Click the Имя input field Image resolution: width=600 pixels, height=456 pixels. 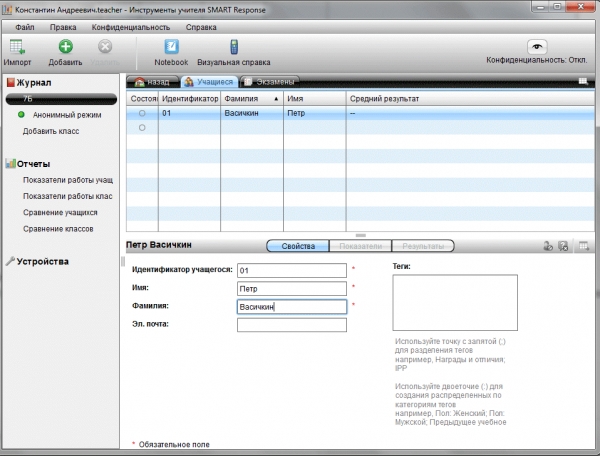(292, 289)
